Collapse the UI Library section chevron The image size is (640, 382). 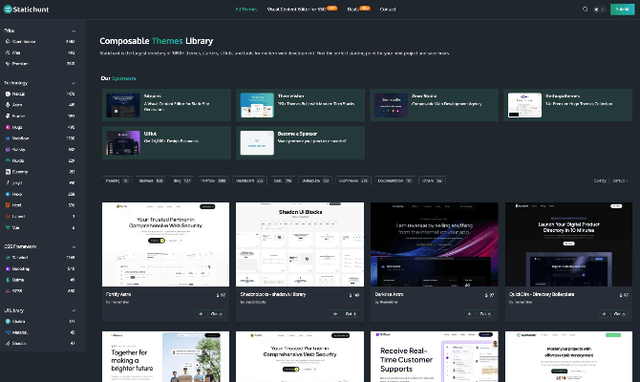(74, 310)
